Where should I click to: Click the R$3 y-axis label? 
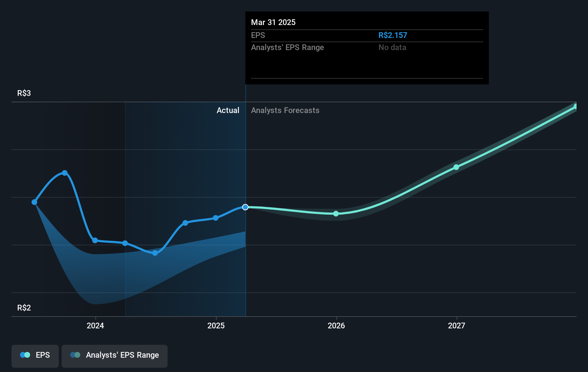pyautogui.click(x=24, y=93)
